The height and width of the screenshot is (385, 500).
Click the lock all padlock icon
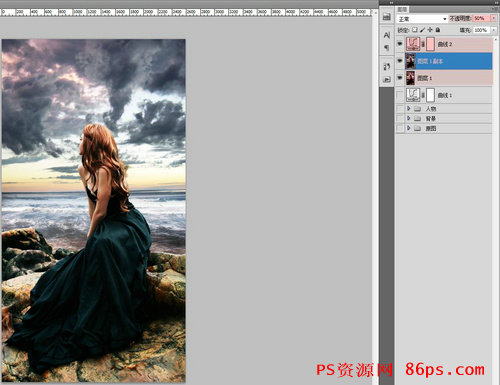click(438, 30)
